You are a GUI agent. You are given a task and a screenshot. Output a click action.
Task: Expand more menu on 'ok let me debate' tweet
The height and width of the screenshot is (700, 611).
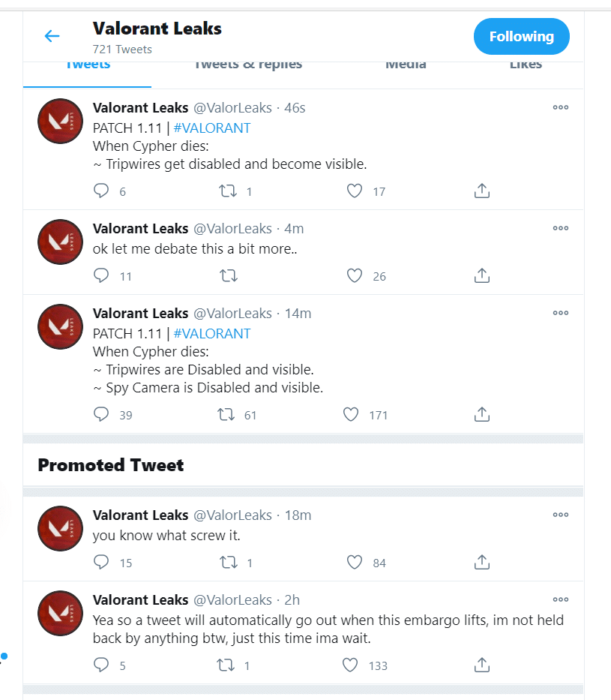[x=561, y=228]
